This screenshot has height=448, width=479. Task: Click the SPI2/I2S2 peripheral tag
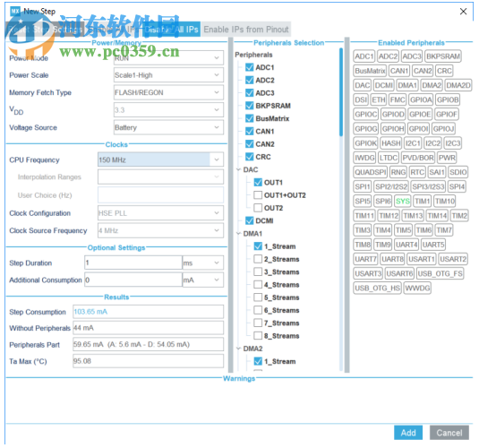tap(391, 186)
